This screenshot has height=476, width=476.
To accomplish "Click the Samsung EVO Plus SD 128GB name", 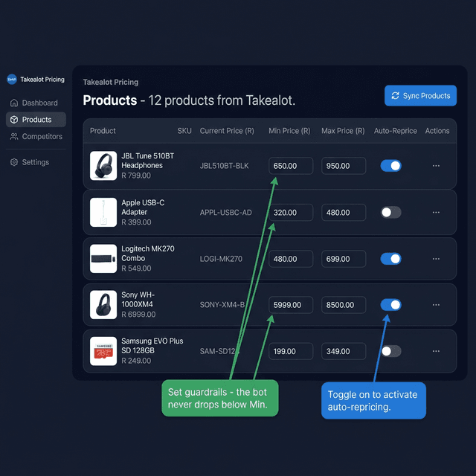I will (x=152, y=346).
